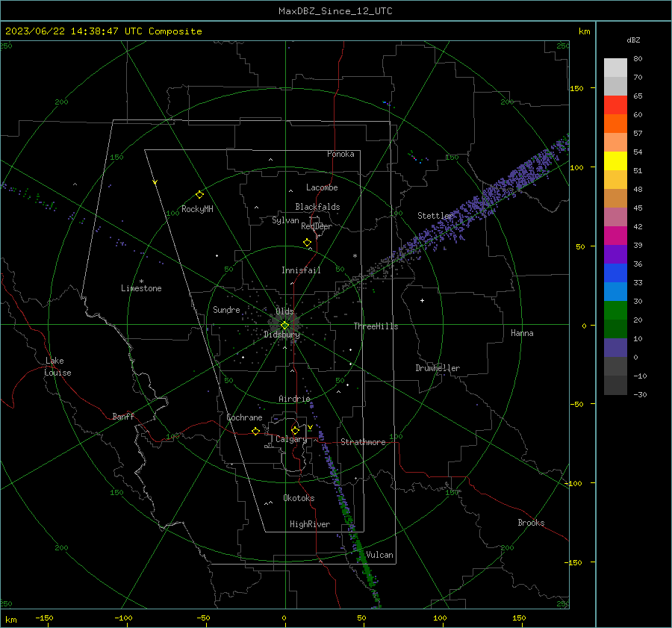Click the Limestone label
The image size is (672, 628).
141,288
